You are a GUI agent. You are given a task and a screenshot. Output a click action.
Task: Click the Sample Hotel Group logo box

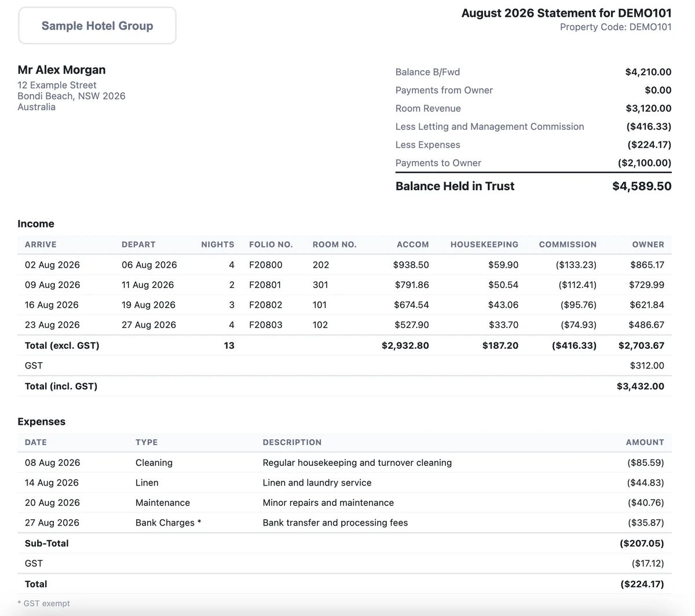[x=97, y=25]
